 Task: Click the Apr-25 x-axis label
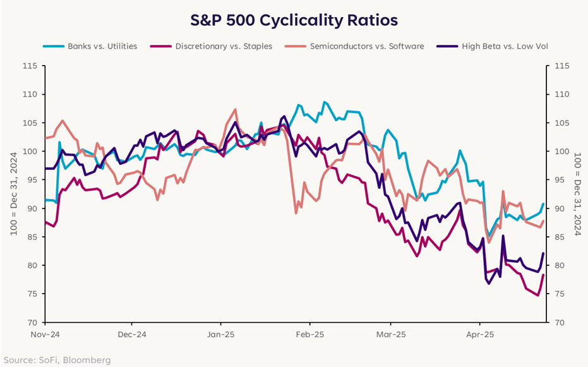click(x=479, y=333)
